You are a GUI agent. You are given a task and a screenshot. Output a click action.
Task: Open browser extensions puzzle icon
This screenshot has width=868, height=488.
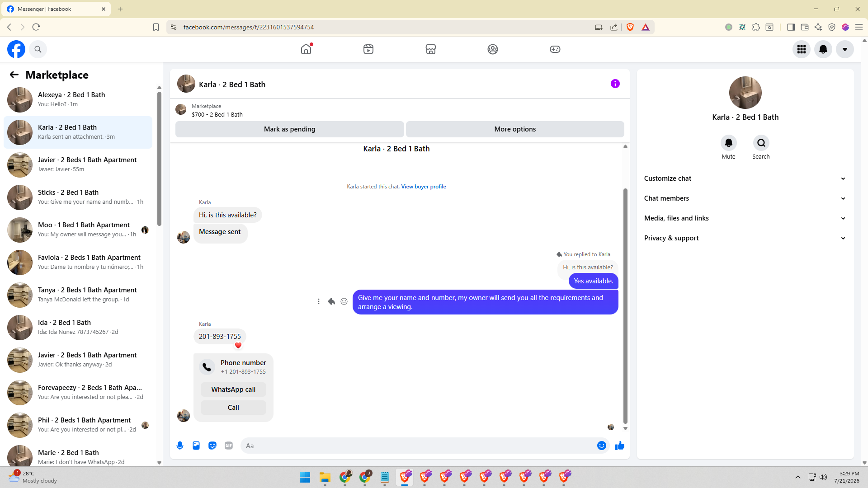click(x=756, y=27)
